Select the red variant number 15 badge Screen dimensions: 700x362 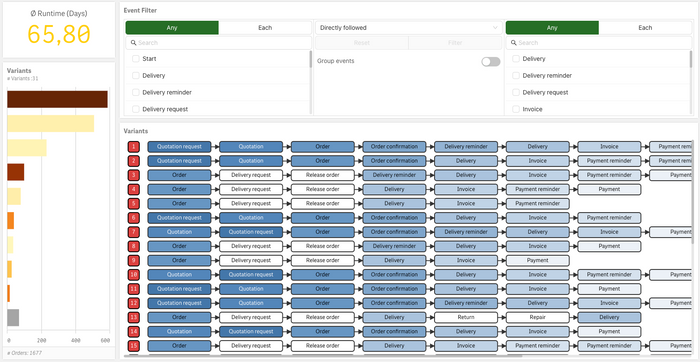coord(133,346)
